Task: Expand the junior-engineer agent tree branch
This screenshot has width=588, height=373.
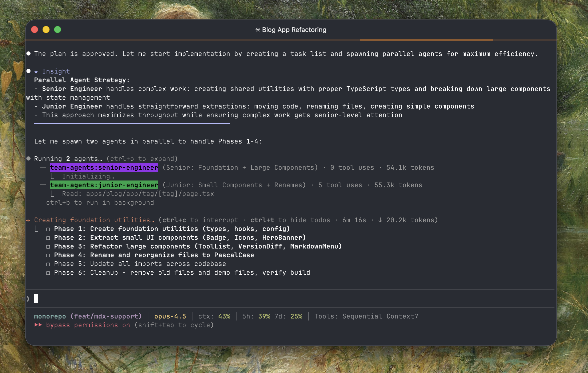Action: [43, 185]
